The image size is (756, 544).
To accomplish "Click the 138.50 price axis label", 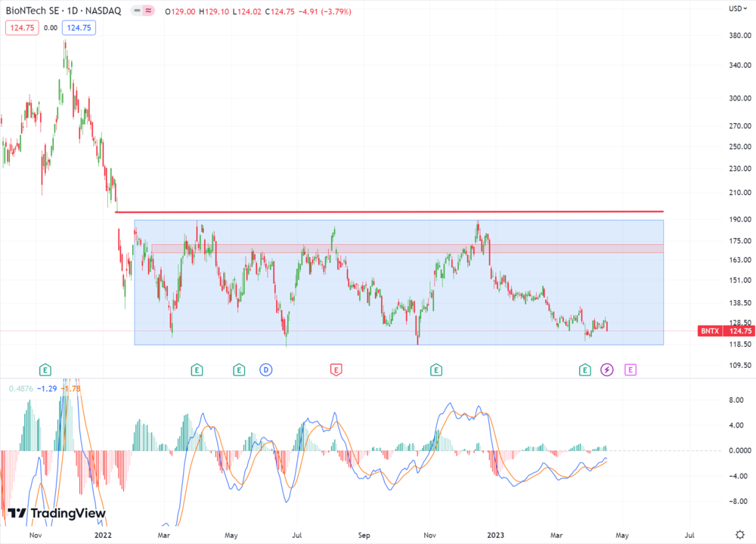I will click(740, 303).
